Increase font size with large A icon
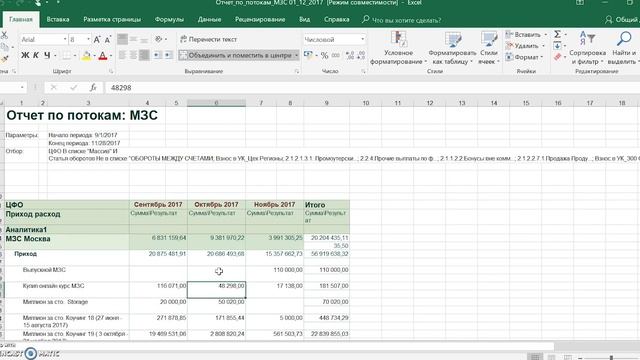 coord(97,40)
